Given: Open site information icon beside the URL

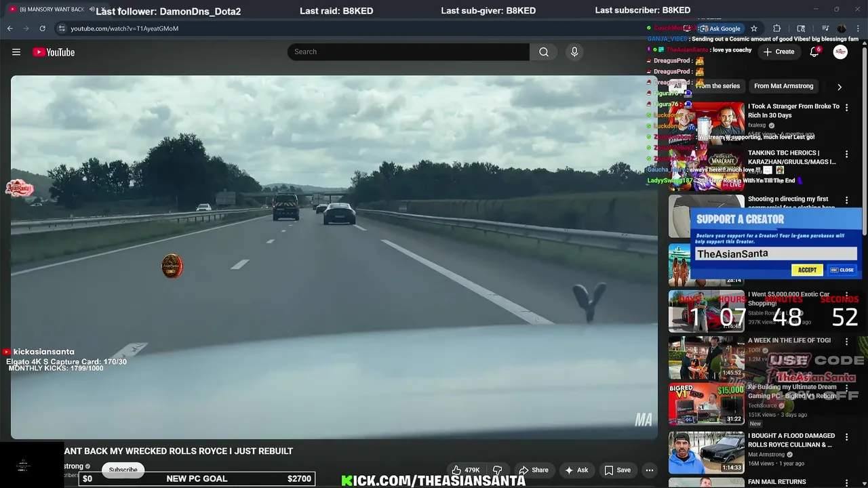Looking at the screenshot, I should [x=62, y=28].
